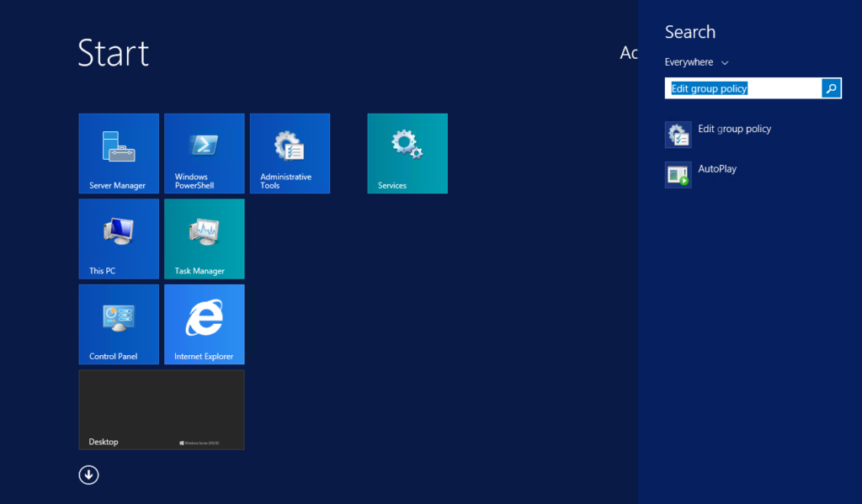Screen dimensions: 862x504
Task: Show all apps with down arrow
Action: 88,475
